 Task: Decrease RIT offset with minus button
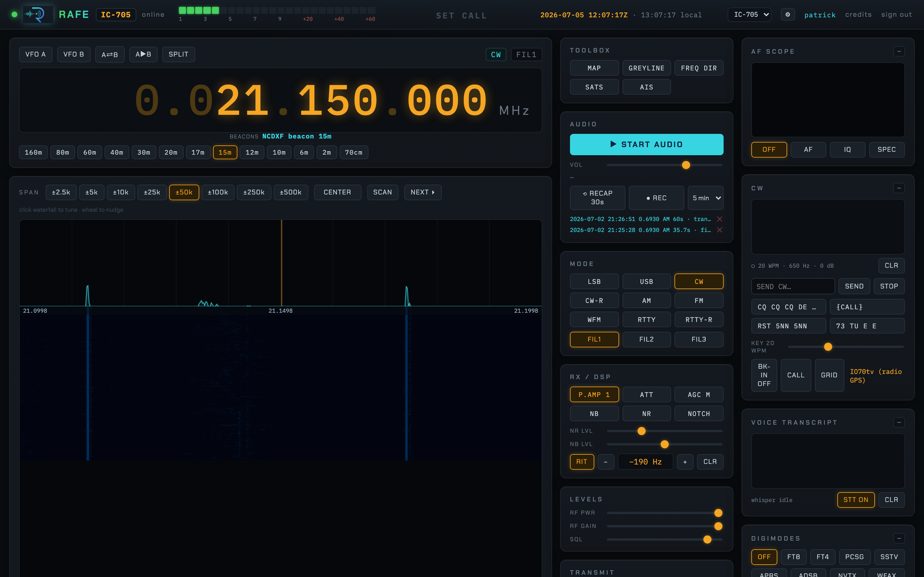pos(606,462)
